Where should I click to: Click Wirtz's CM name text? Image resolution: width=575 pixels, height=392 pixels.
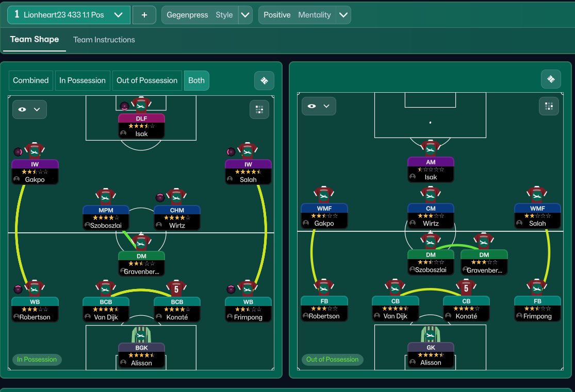click(x=431, y=223)
